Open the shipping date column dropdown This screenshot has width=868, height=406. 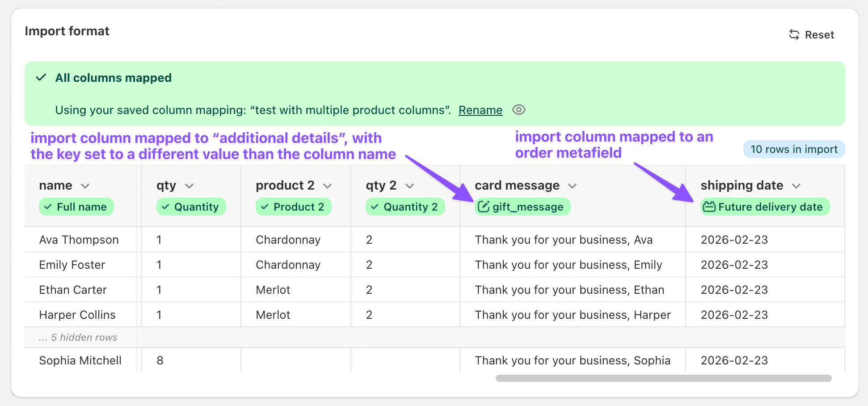[x=796, y=186]
